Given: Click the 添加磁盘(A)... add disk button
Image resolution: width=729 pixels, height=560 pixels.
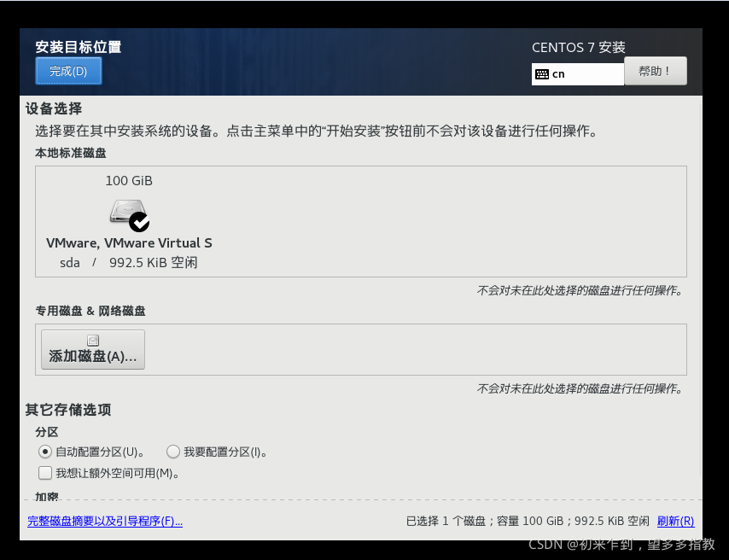Looking at the screenshot, I should pyautogui.click(x=93, y=350).
